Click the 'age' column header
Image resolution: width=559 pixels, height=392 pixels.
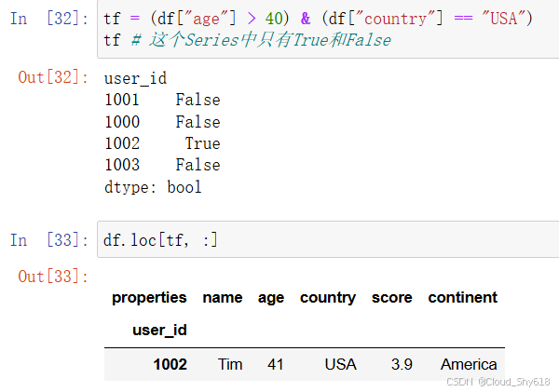(x=271, y=299)
